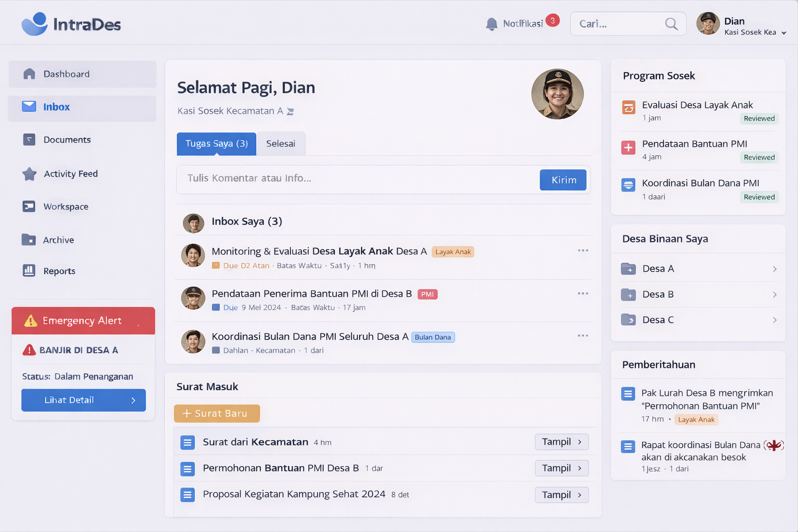The height and width of the screenshot is (532, 798).
Task: Open Dashboard from the sidebar home icon
Action: pyautogui.click(x=30, y=74)
